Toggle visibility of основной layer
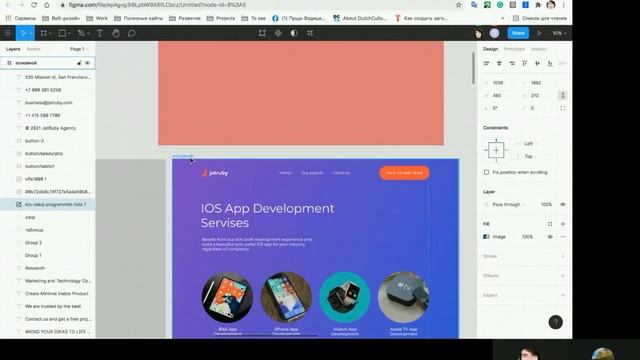 point(87,63)
